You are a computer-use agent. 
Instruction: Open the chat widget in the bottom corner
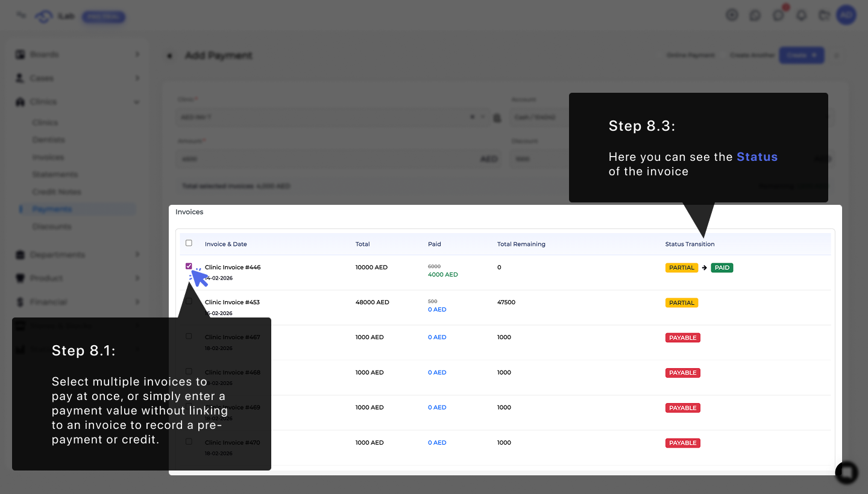tap(846, 472)
